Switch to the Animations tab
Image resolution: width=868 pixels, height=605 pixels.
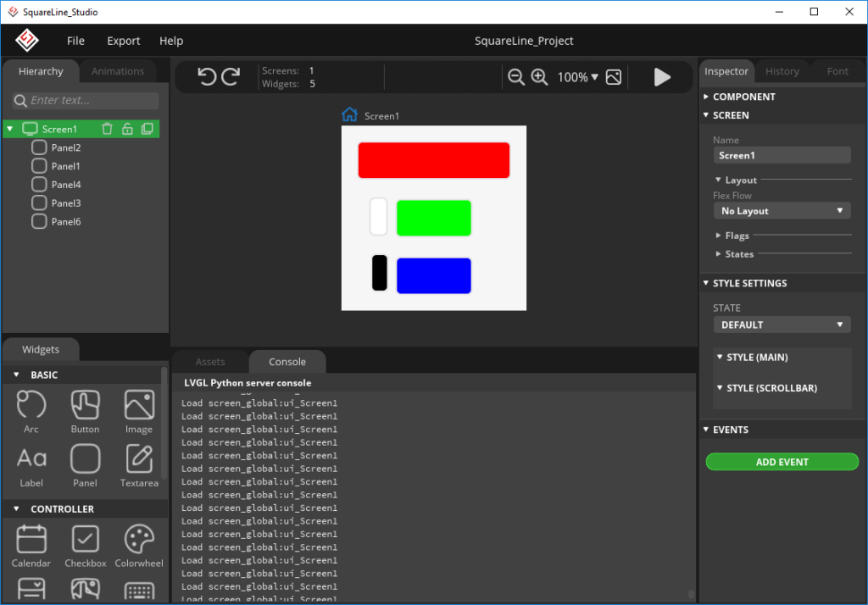[x=118, y=70]
